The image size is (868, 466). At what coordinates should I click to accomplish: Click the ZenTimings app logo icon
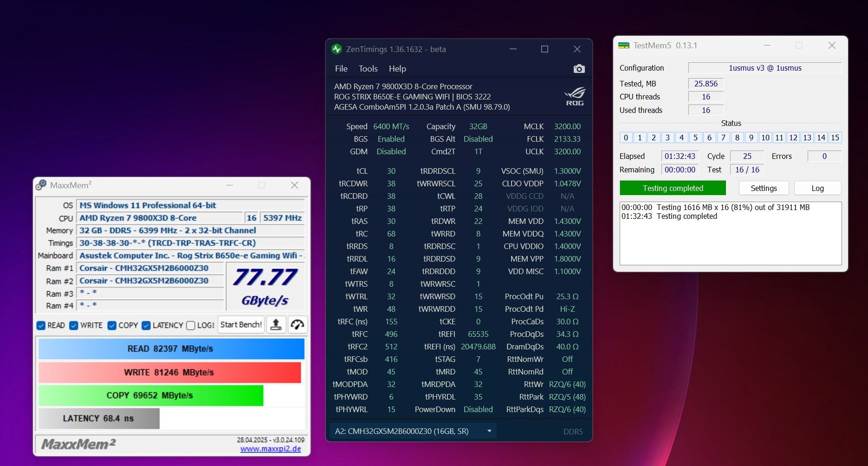point(337,49)
